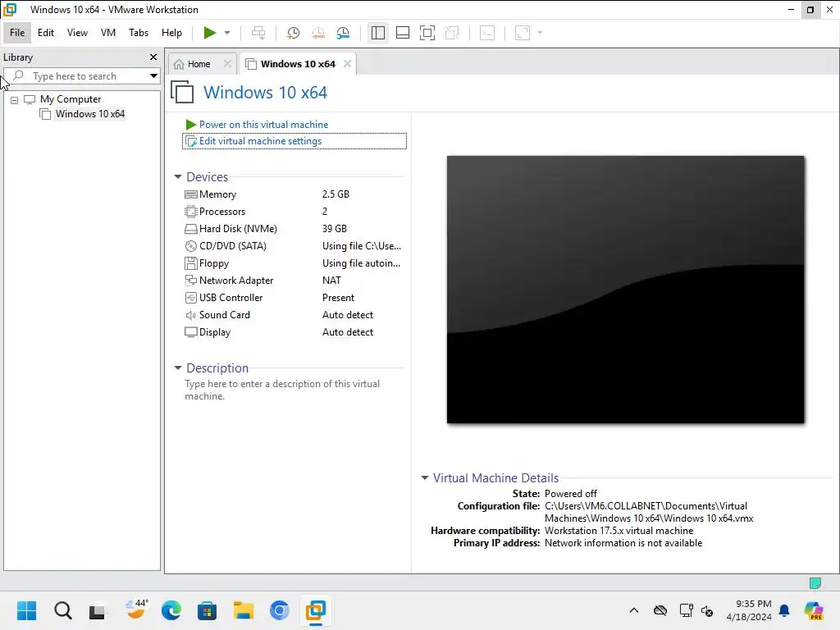Click the speaker muted tray icon
840x630 pixels.
point(707,610)
